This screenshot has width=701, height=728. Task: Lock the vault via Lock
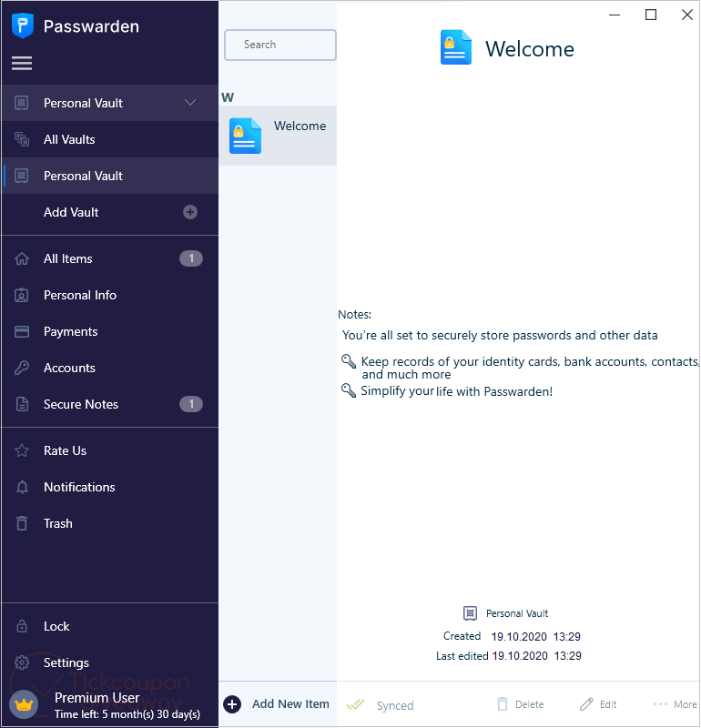click(x=110, y=626)
